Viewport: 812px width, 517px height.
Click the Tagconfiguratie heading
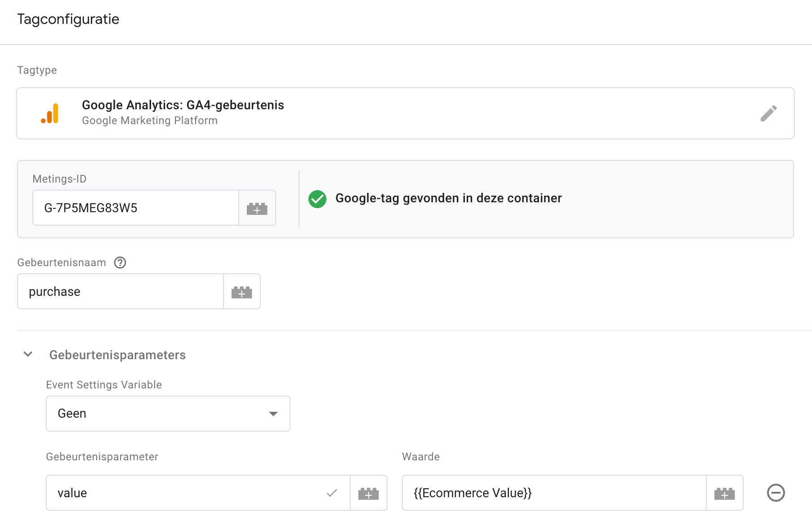(x=68, y=19)
